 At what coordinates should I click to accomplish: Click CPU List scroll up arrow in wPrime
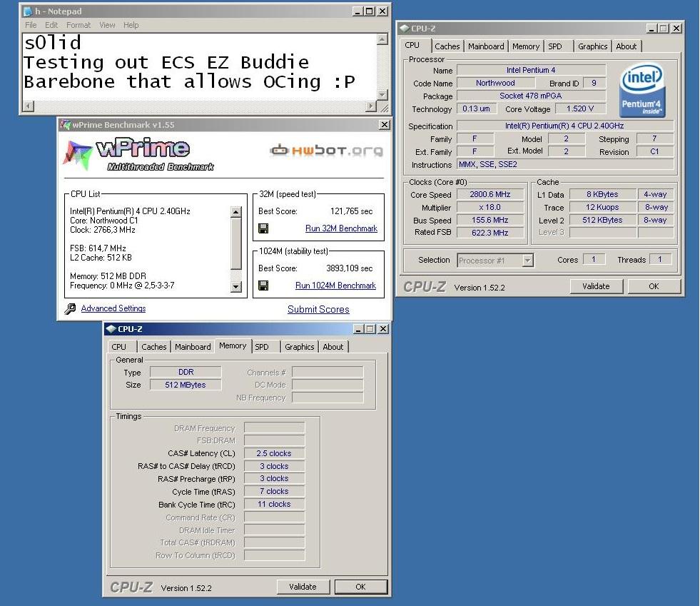pos(236,212)
